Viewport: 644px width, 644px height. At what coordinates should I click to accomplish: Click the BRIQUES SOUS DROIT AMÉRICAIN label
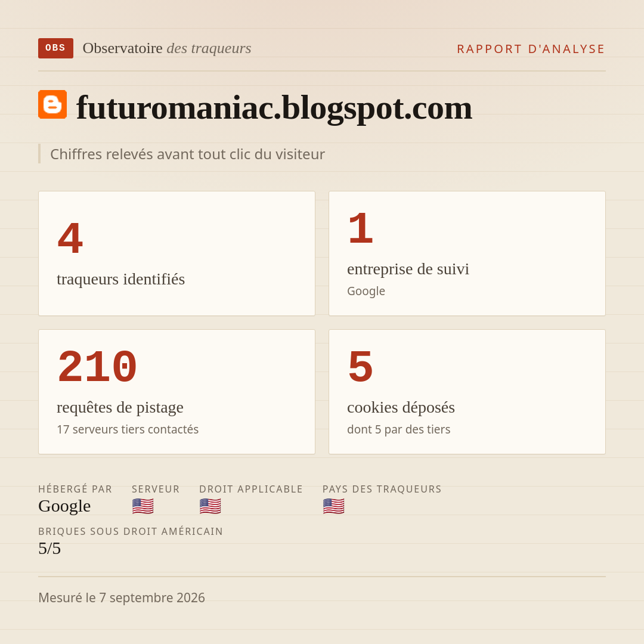point(131,531)
